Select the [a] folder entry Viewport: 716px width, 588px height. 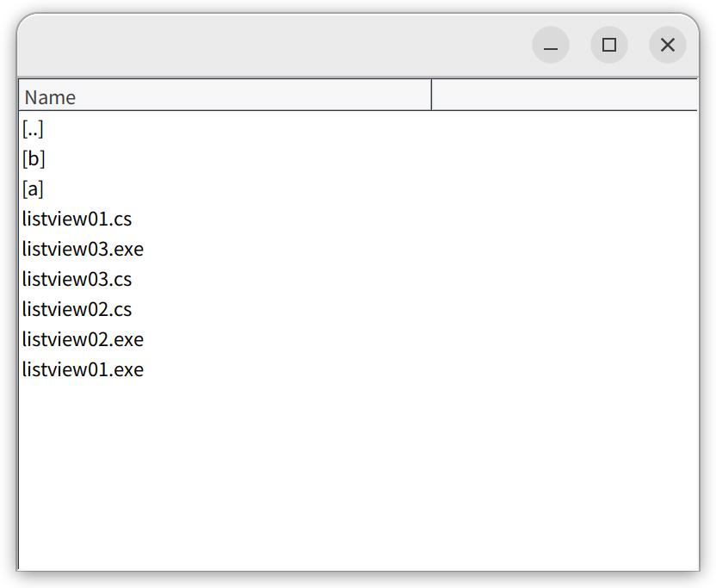(x=33, y=189)
